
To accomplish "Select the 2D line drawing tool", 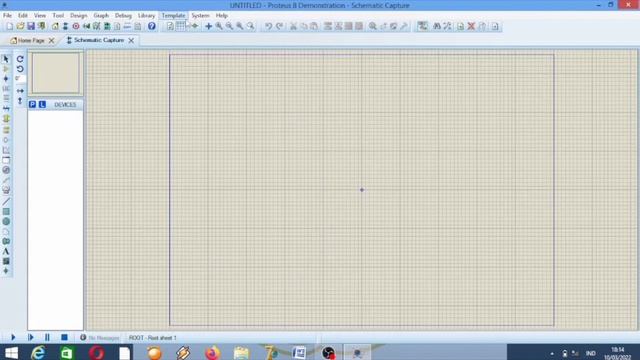I will [6, 202].
